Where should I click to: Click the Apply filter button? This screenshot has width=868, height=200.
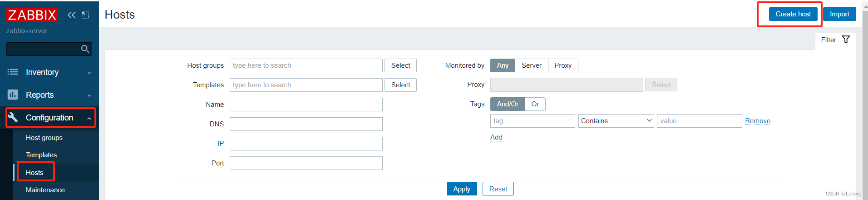462,189
